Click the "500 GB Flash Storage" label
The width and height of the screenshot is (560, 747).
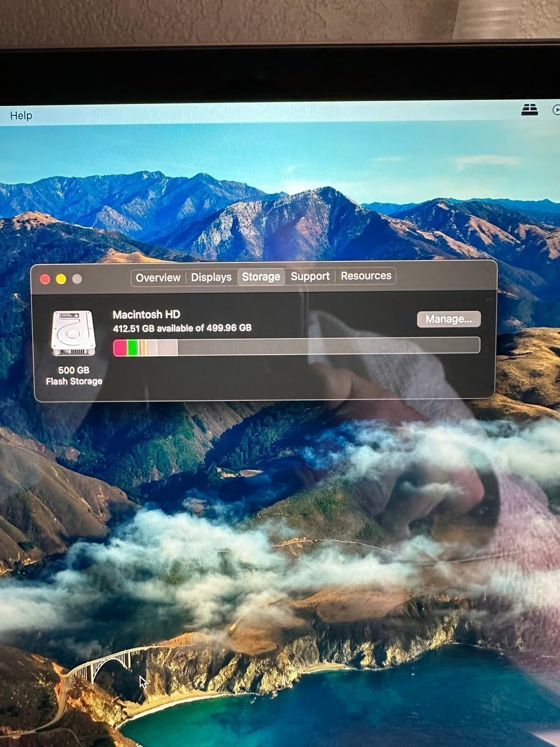74,376
